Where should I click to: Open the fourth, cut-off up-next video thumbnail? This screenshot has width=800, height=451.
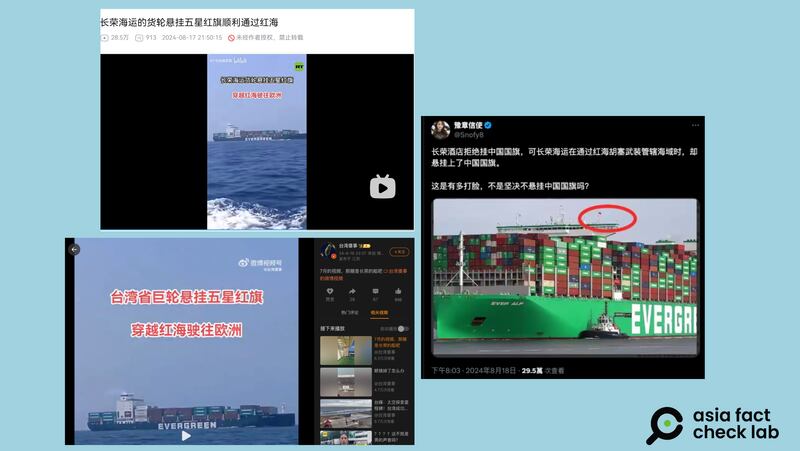click(346, 438)
